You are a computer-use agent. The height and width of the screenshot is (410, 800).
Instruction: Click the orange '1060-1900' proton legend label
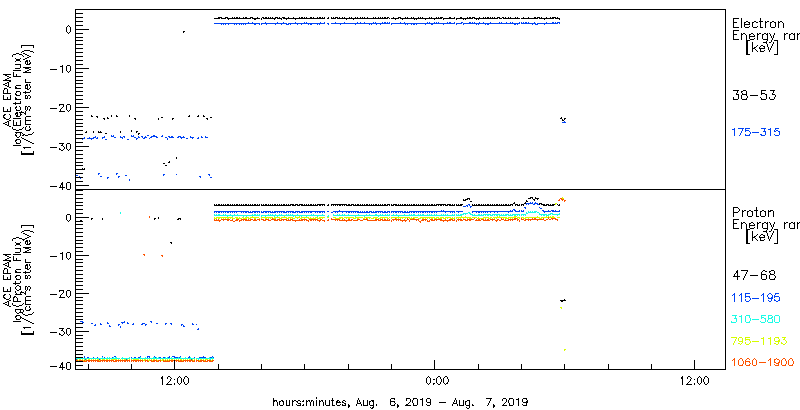coord(763,363)
